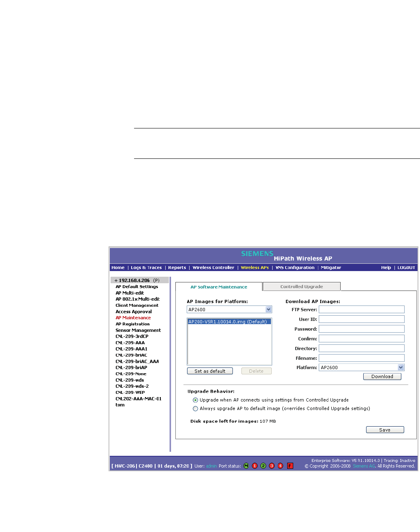Click the Save button
420x532 pixels.
tap(385, 430)
